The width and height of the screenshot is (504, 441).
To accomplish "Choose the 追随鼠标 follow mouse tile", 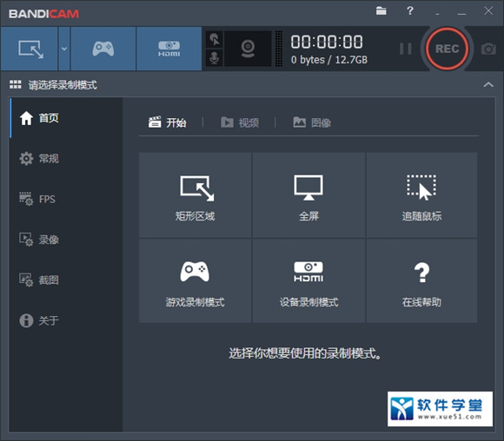I will point(421,195).
